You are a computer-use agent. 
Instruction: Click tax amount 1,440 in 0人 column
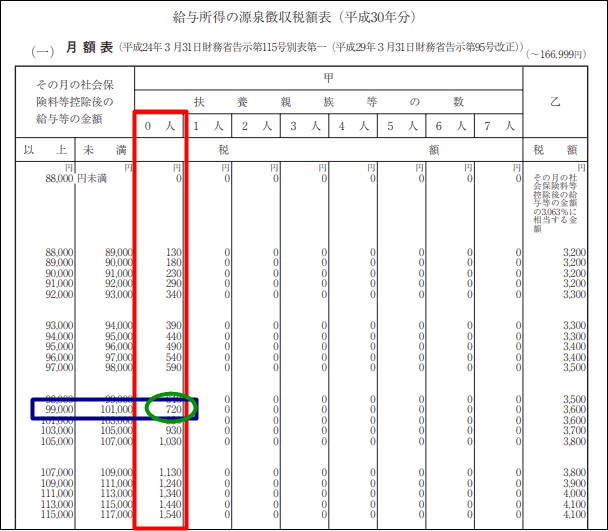(x=170, y=504)
